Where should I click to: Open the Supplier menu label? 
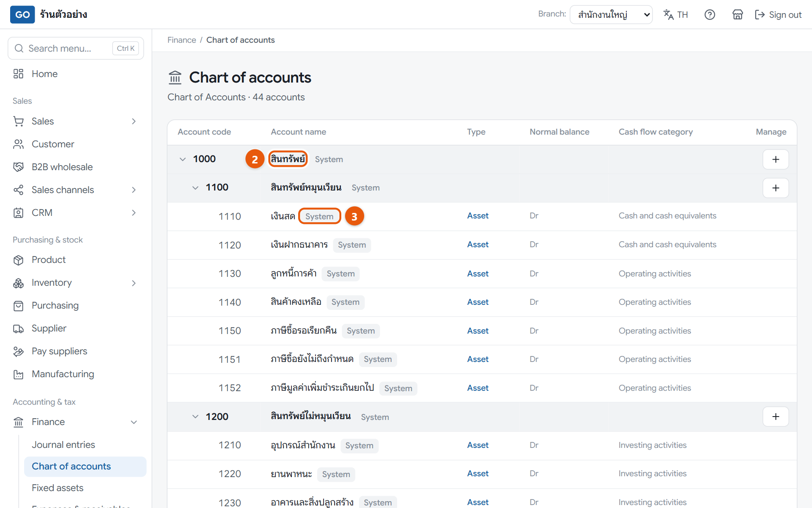point(49,329)
